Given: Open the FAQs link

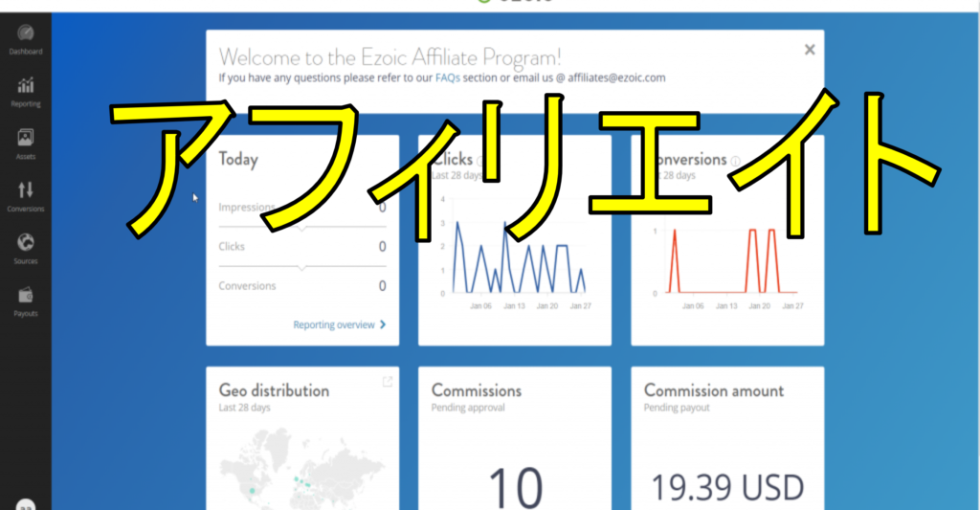Looking at the screenshot, I should point(448,78).
